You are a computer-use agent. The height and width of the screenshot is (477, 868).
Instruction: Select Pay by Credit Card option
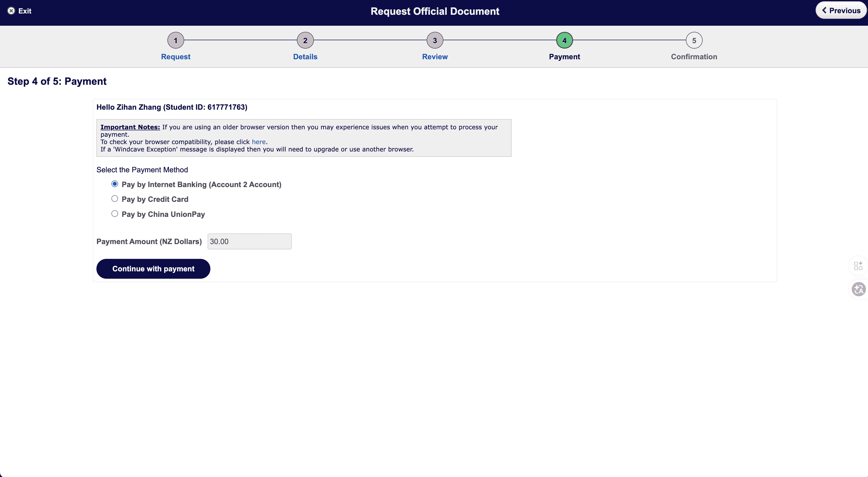point(114,199)
